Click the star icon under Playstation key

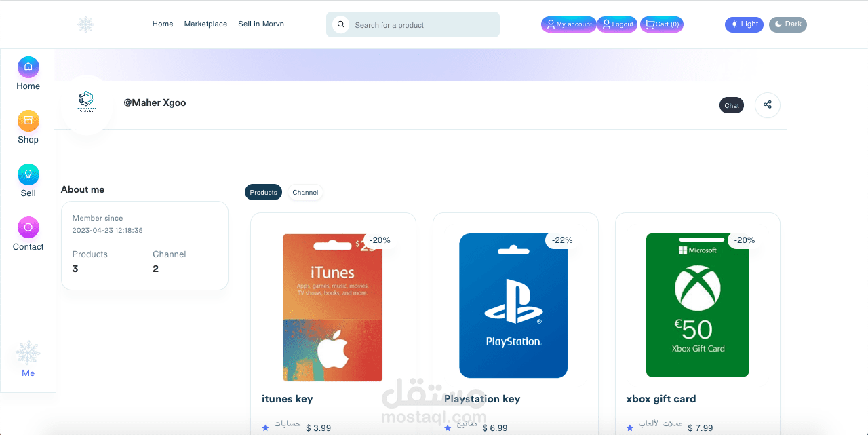coord(448,428)
